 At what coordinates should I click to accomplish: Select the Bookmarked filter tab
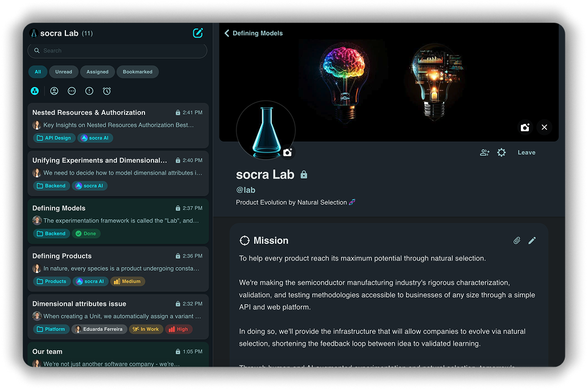(138, 72)
